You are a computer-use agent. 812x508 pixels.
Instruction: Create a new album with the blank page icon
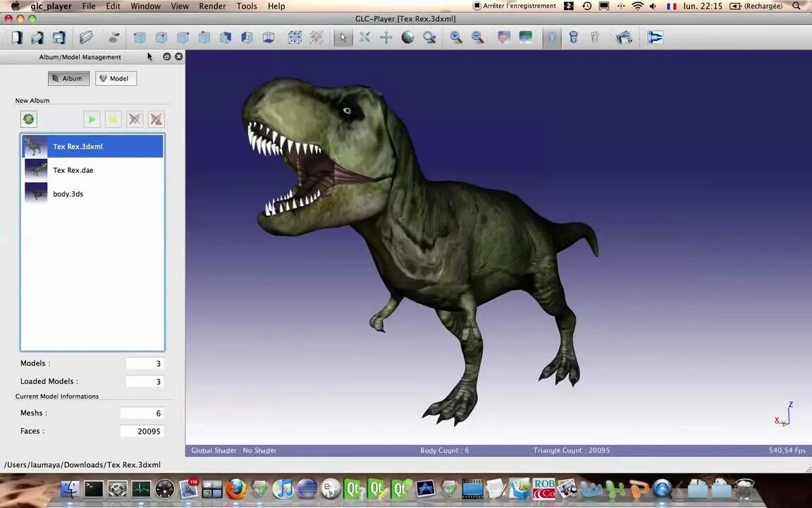17,37
